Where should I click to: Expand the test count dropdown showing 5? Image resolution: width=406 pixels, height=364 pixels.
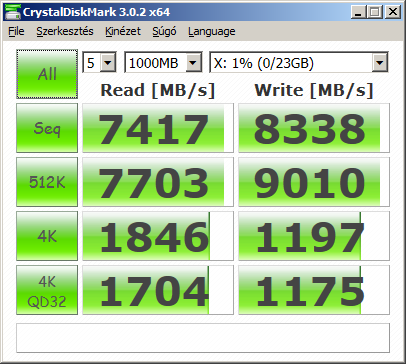click(108, 62)
